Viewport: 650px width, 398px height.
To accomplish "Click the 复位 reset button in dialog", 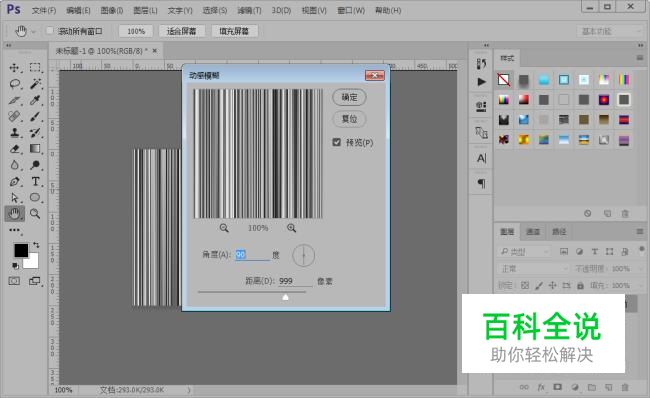I will [349, 119].
